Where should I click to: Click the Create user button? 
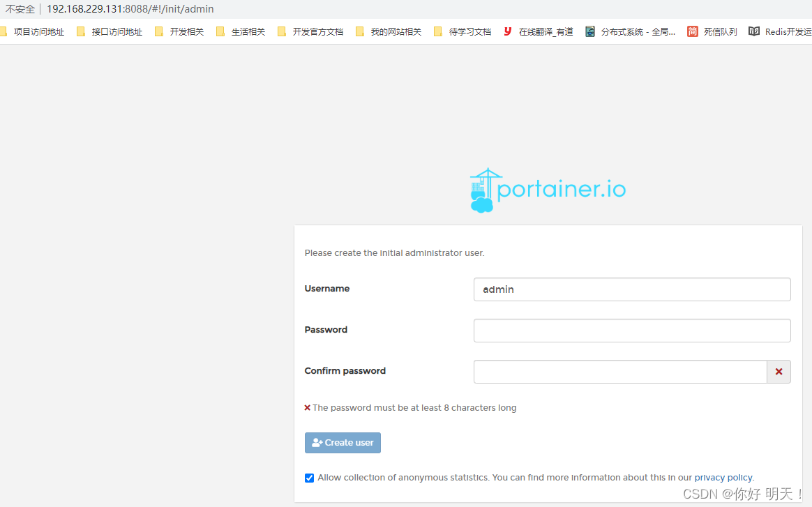343,443
